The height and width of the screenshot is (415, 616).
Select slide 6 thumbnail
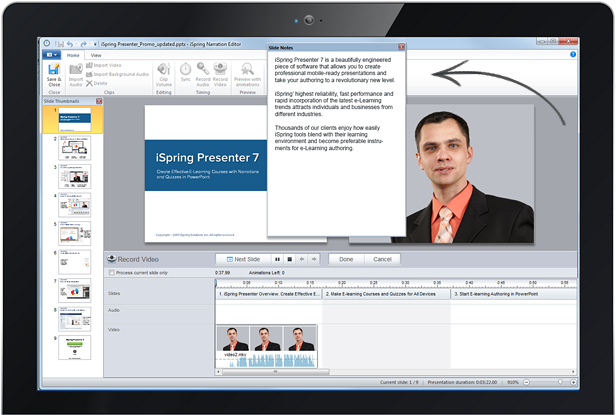point(75,262)
